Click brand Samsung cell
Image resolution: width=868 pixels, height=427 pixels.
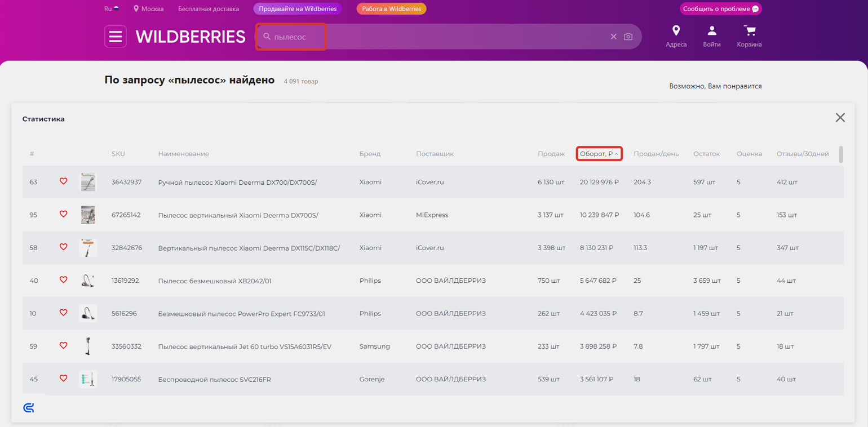click(x=375, y=346)
